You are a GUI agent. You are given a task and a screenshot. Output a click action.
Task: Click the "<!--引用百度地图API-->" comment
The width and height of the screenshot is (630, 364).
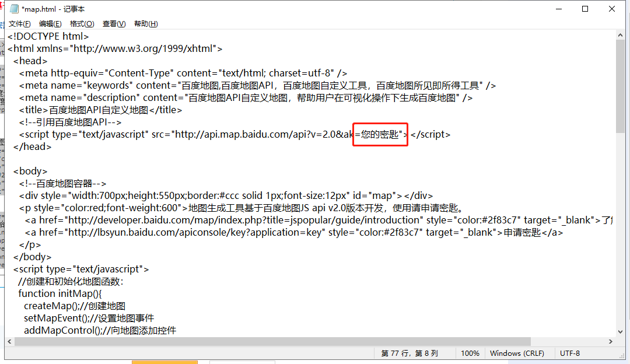[x=70, y=122]
